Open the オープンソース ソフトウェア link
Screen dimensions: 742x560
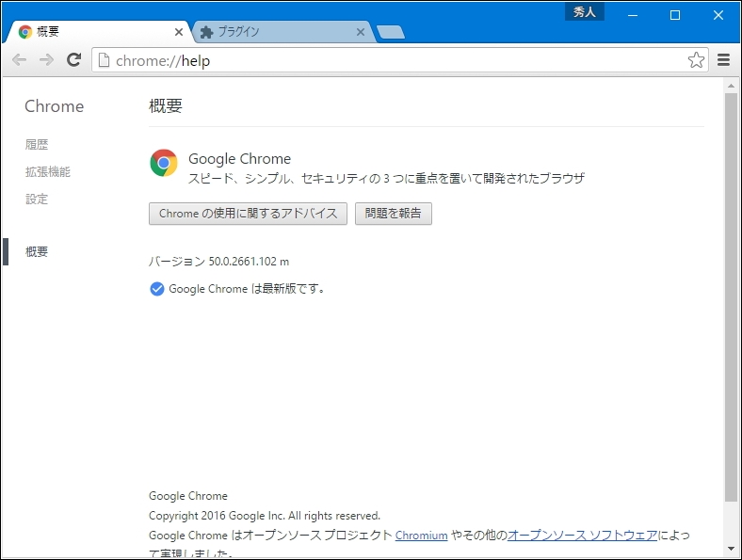tap(582, 536)
